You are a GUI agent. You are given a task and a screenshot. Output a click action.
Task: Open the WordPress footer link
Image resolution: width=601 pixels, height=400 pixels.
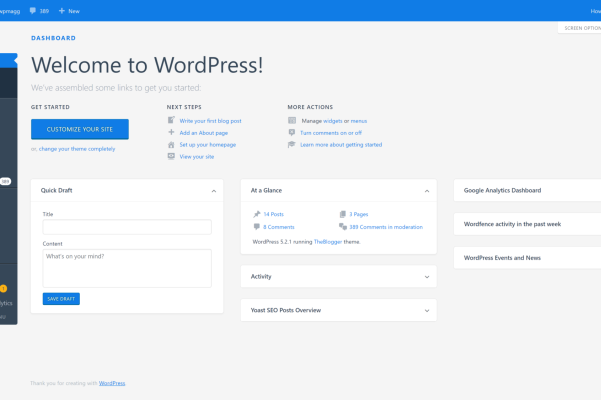click(112, 383)
